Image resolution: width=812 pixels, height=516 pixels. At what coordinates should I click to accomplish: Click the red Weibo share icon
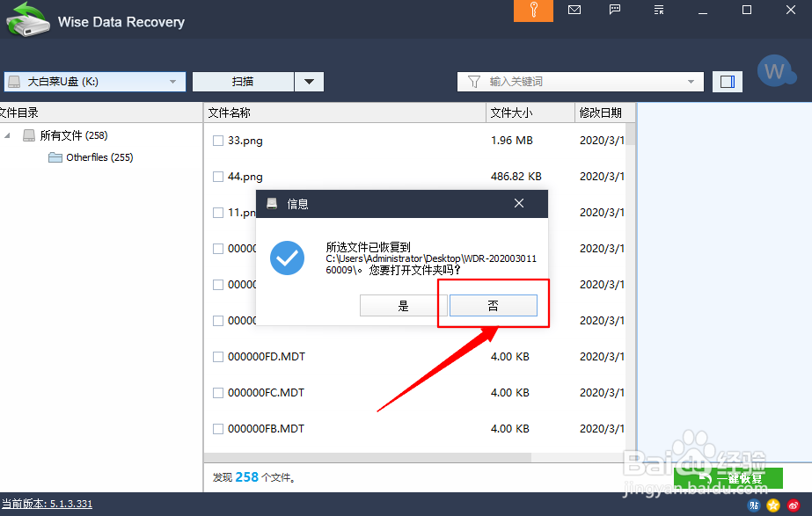pyautogui.click(x=793, y=505)
